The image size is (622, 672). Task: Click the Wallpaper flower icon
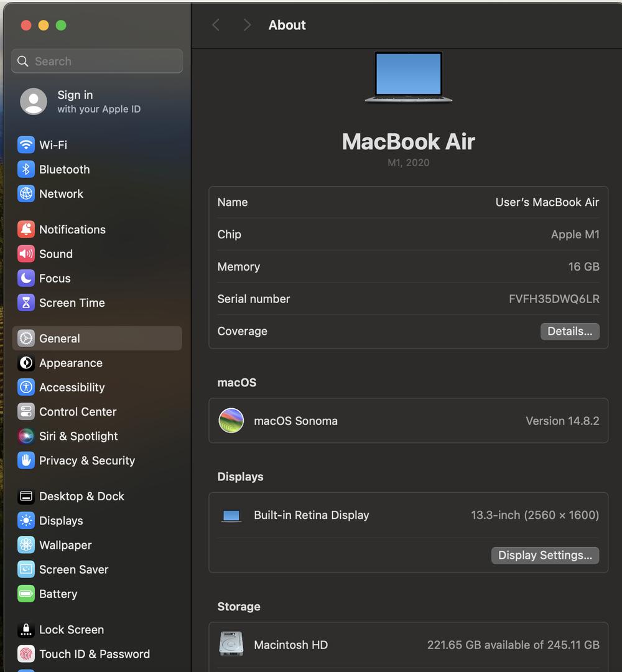point(26,545)
